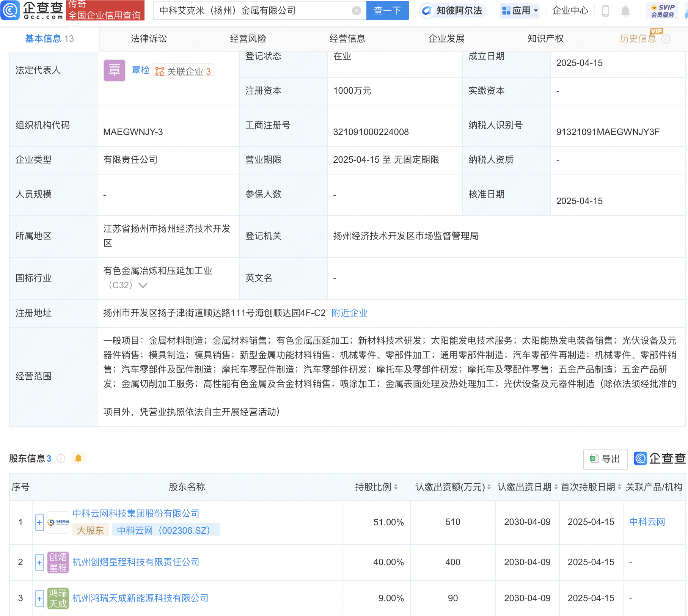
Task: Click the info icon beside 股东信息
Action: pyautogui.click(x=61, y=459)
